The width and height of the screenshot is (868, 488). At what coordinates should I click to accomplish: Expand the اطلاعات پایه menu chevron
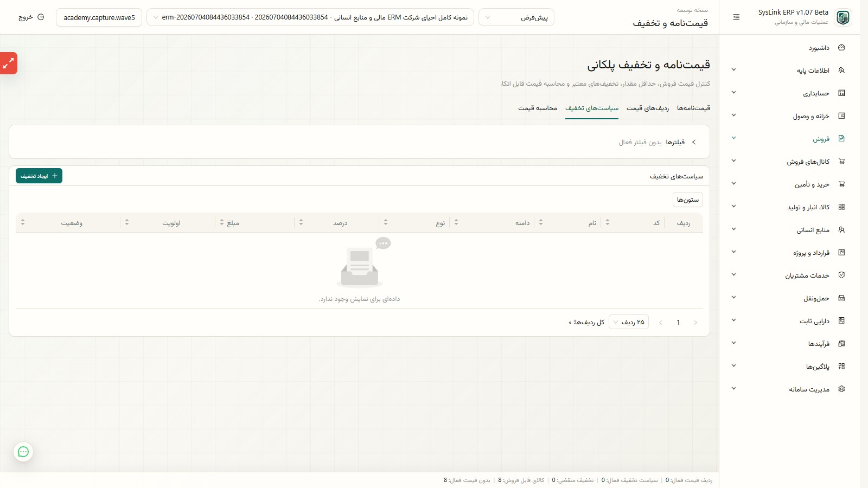(x=733, y=70)
